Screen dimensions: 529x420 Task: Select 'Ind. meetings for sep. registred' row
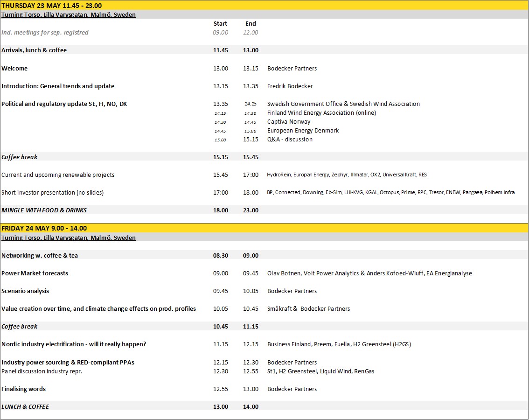tap(45, 32)
